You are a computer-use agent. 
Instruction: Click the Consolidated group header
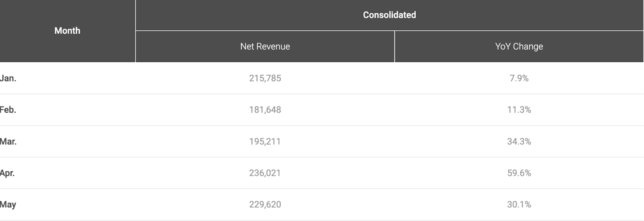click(389, 15)
